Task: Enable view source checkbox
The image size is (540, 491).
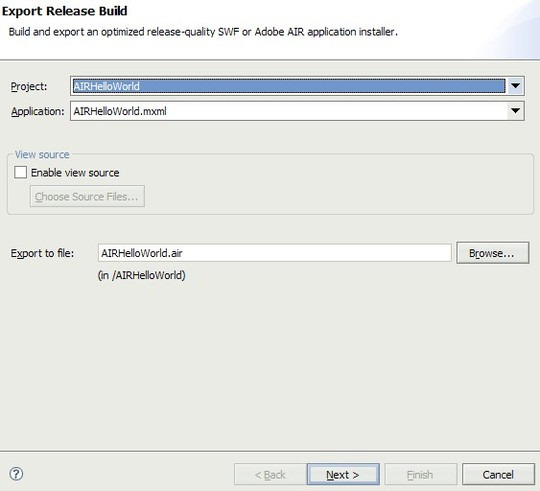Action: [20, 172]
